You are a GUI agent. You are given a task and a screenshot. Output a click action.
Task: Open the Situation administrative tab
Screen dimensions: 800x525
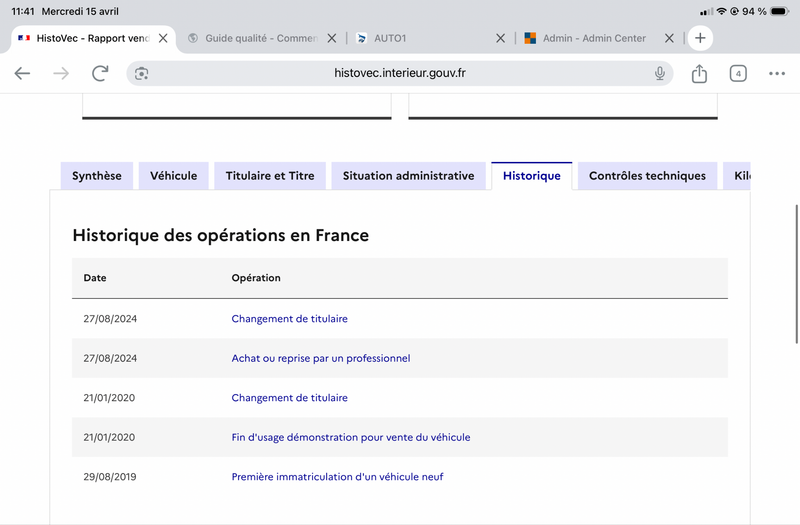point(408,176)
